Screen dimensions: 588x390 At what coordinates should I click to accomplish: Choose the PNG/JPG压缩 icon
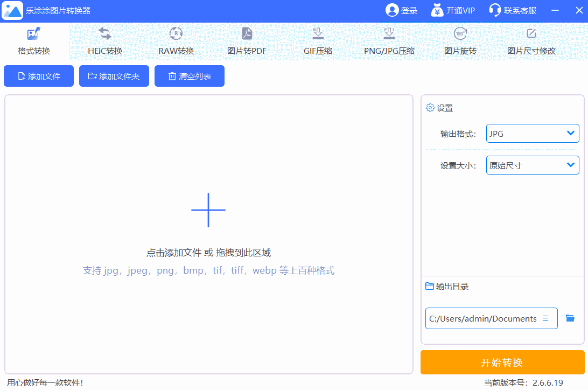point(389,34)
